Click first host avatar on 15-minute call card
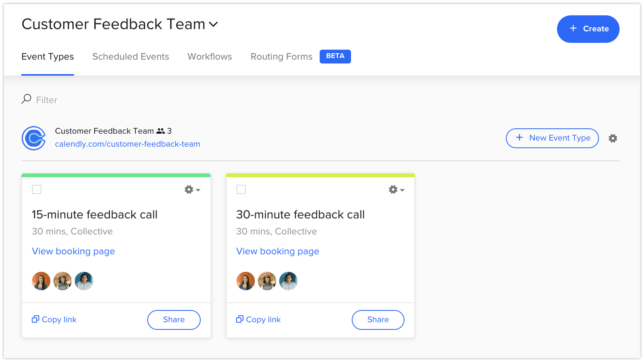This screenshot has width=644, height=362. tap(41, 281)
